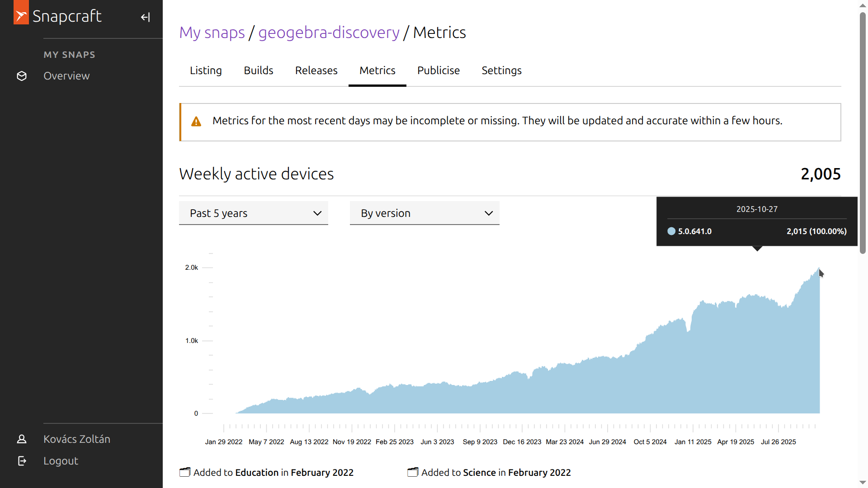Image resolution: width=868 pixels, height=488 pixels.
Task: Click the user profile icon
Action: (x=22, y=439)
